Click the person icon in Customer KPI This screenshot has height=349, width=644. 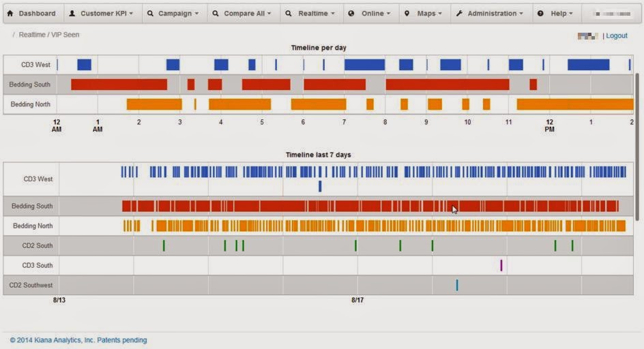coord(72,13)
